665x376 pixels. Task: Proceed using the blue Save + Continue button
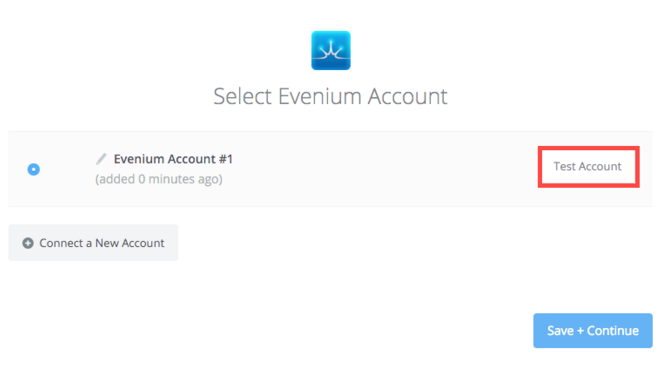(592, 331)
